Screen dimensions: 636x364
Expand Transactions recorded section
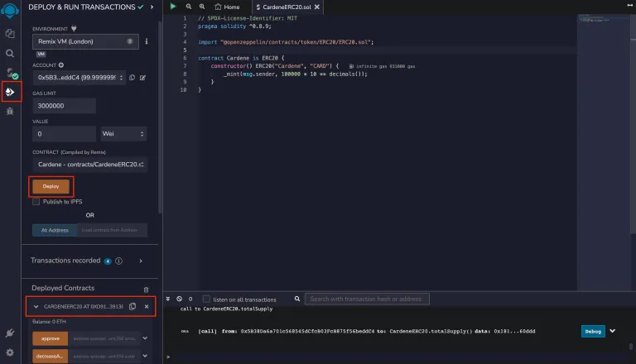(x=141, y=261)
